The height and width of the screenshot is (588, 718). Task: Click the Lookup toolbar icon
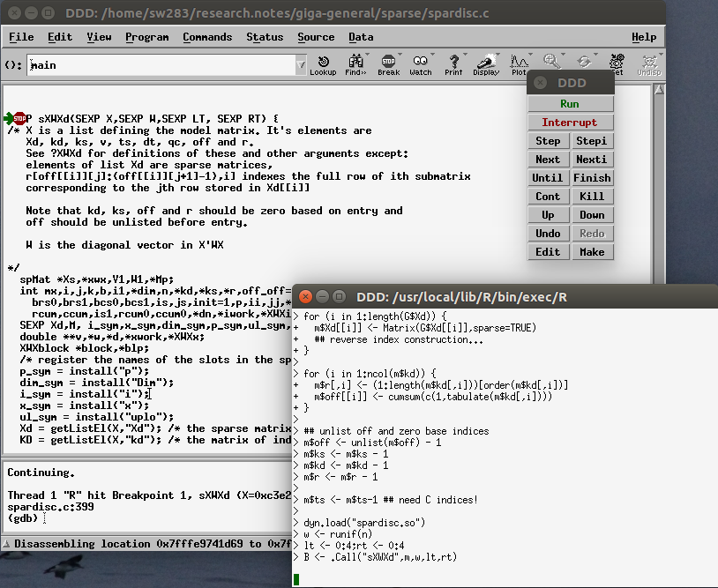coord(323,65)
